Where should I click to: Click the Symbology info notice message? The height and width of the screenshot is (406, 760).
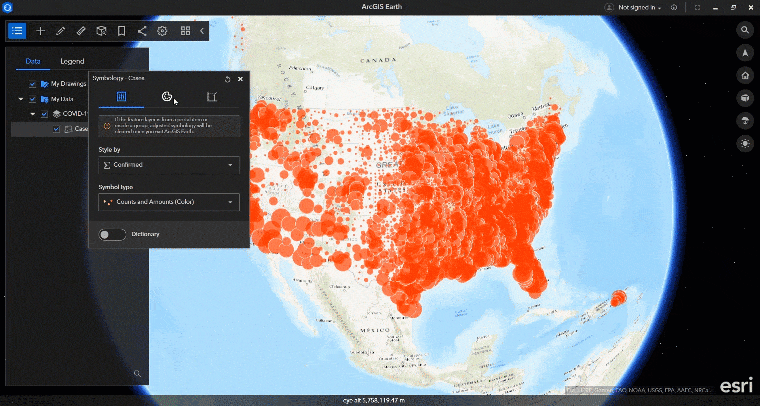[169, 126]
